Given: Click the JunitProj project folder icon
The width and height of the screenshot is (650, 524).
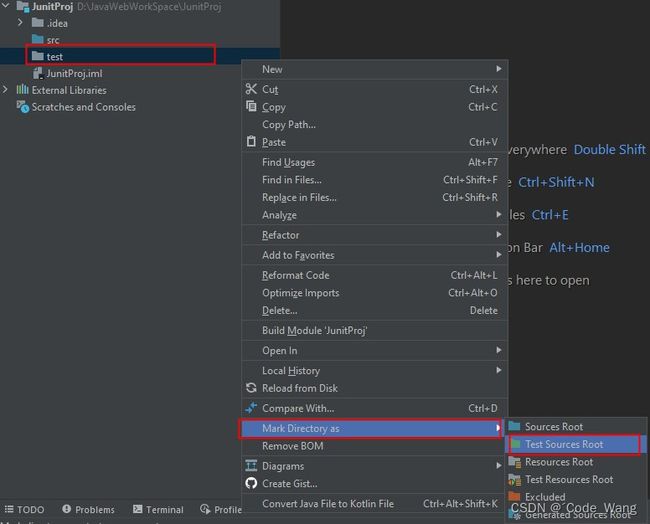Looking at the screenshot, I should (x=22, y=7).
